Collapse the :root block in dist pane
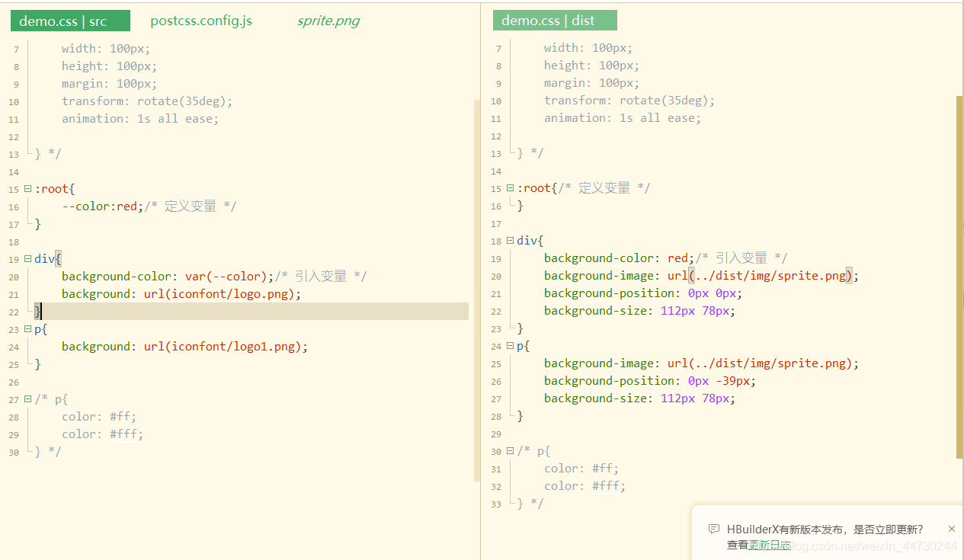Viewport: 964px width, 560px height. pos(510,188)
